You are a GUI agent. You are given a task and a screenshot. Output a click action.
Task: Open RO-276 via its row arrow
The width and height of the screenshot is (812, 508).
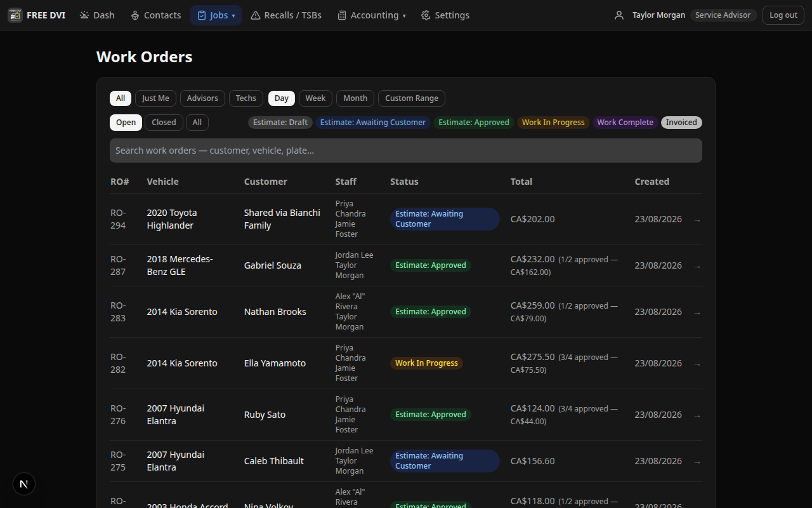[x=697, y=415]
